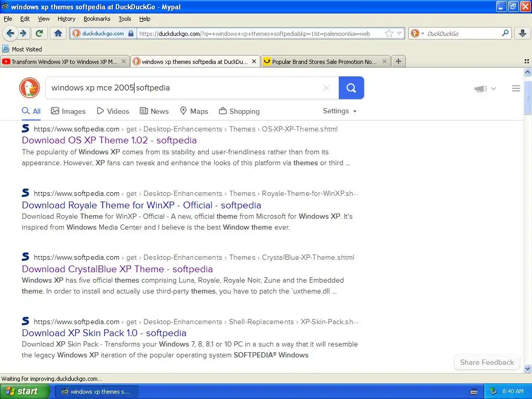Reload the current page
The image size is (532, 399).
[39, 33]
